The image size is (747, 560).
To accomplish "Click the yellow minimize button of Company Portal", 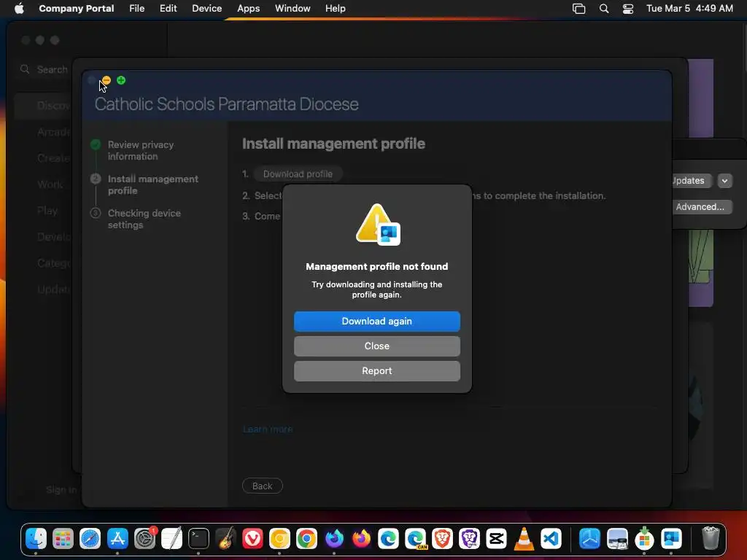I will click(x=107, y=80).
